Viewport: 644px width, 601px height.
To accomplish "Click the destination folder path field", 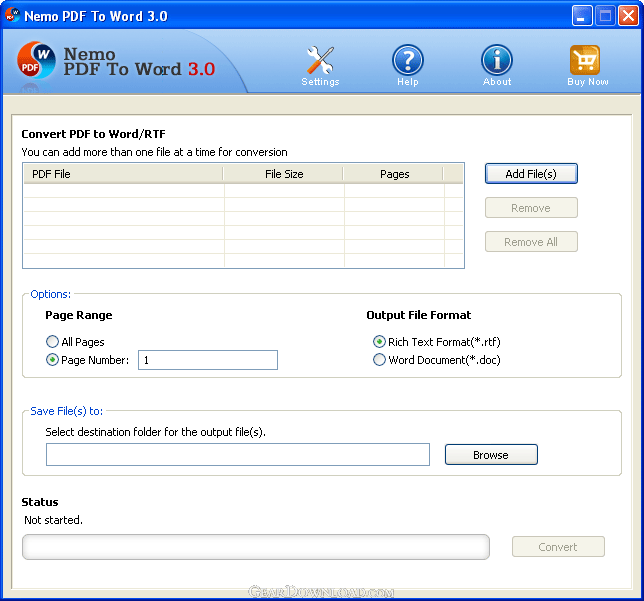I will click(x=238, y=454).
